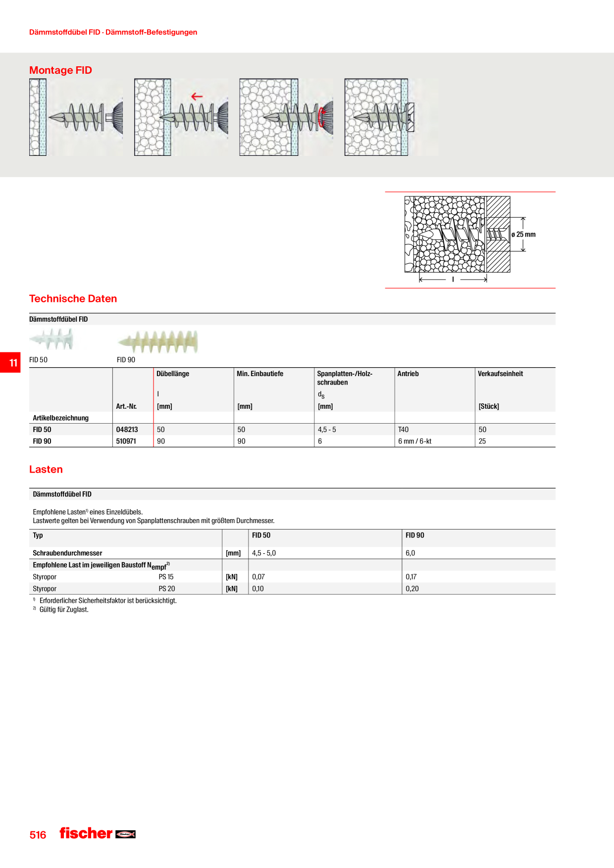Click the Lastwerte gelten bei Verwendung sentence
The height and width of the screenshot is (868, 614).
[153, 521]
